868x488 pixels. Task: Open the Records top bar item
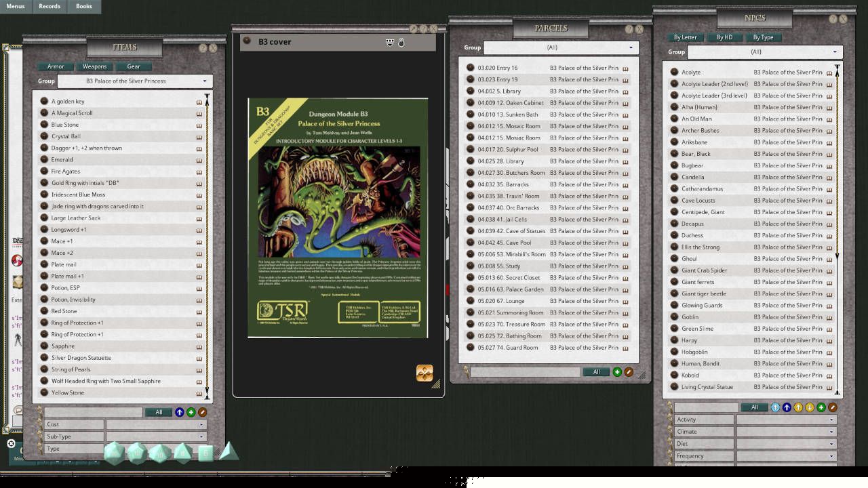(50, 7)
